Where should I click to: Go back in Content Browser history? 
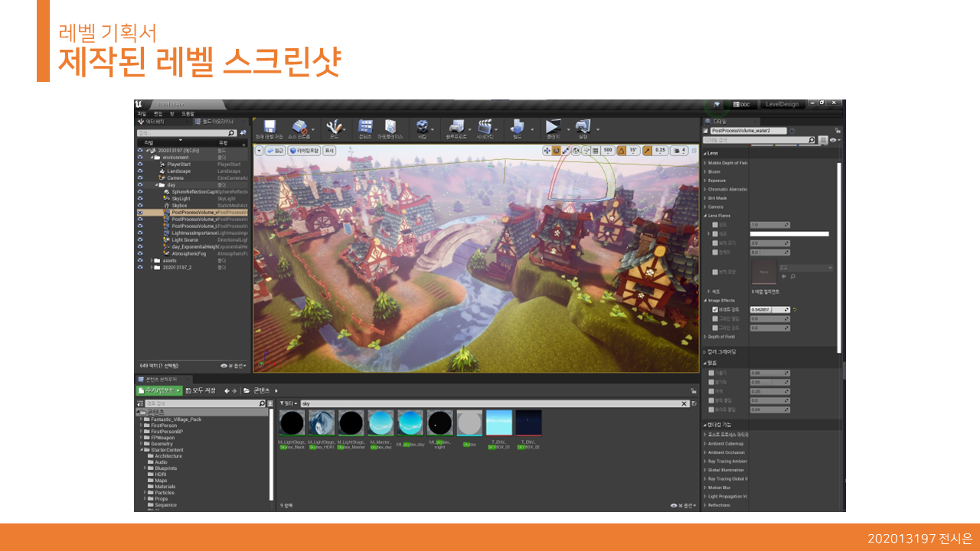[x=227, y=391]
